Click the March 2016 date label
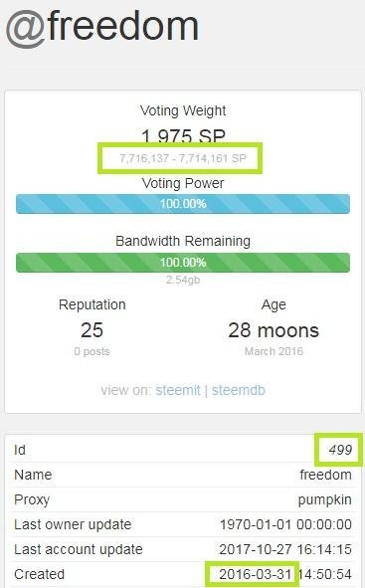This screenshot has width=365, height=588. (x=274, y=351)
